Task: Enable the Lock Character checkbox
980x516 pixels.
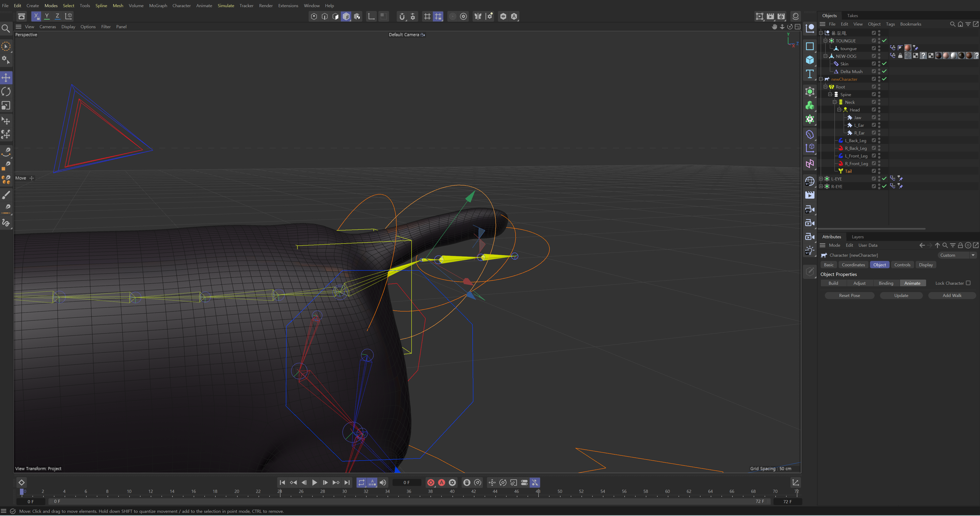Action: tap(968, 283)
